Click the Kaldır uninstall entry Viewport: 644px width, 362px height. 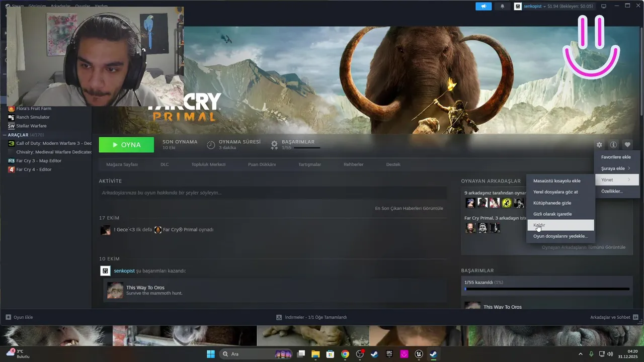560,225
